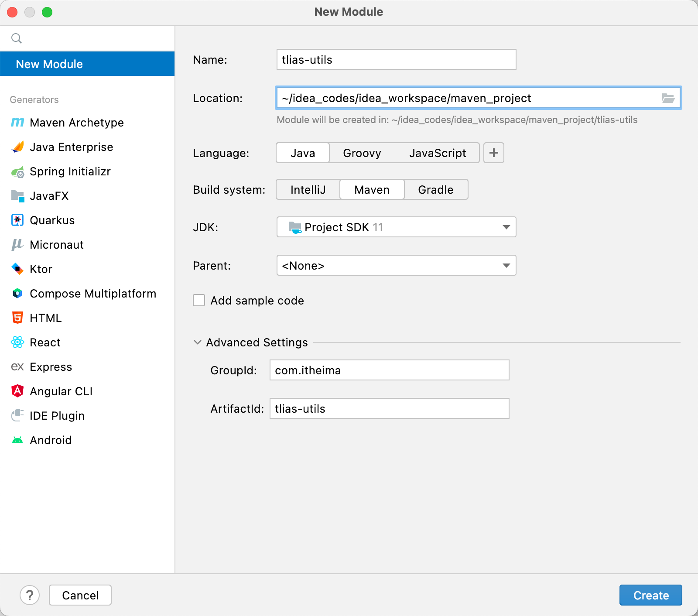Select Angular CLI generator
Screen dimensions: 698x616
[87, 391]
